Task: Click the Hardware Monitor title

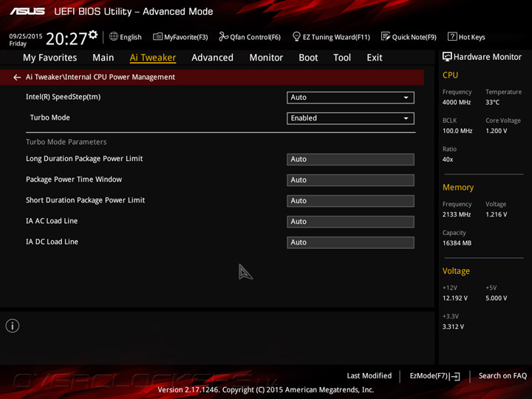Action: (x=488, y=57)
